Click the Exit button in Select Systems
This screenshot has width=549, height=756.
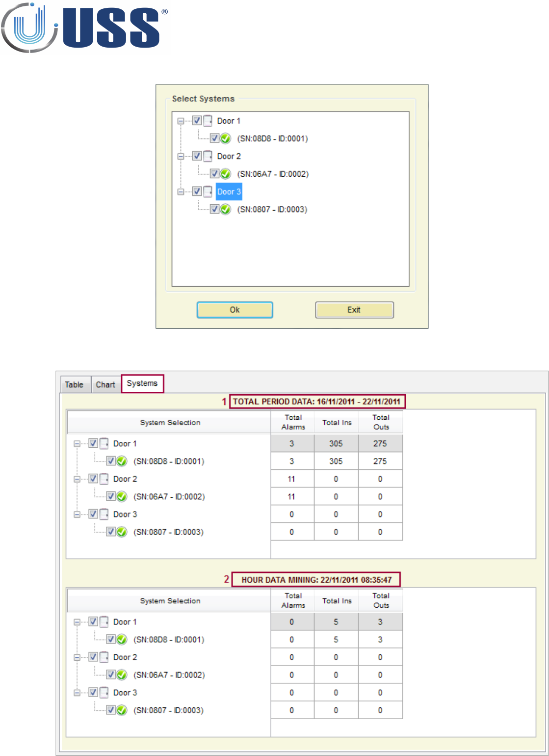click(x=354, y=310)
